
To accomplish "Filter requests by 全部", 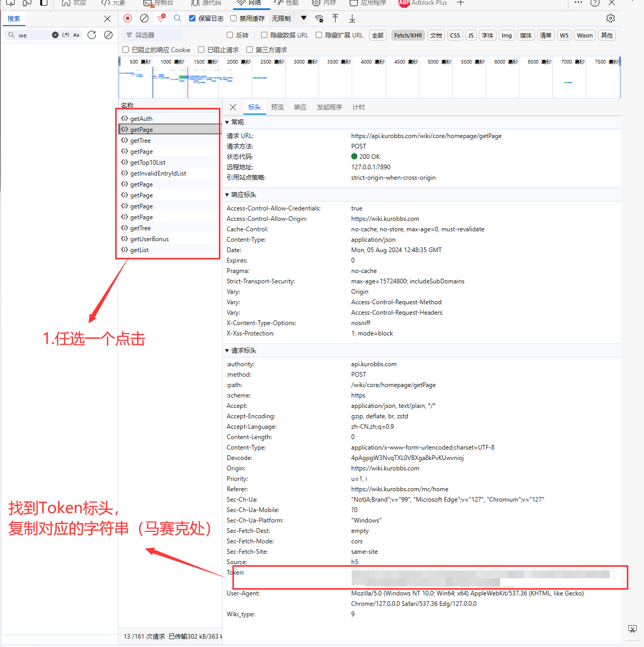I will click(378, 35).
